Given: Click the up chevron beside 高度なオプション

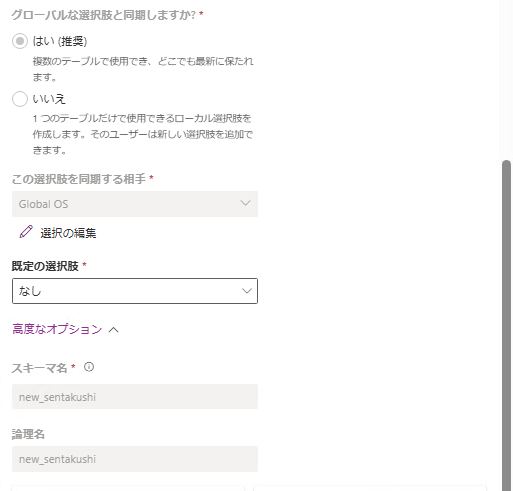Looking at the screenshot, I should tap(114, 330).
